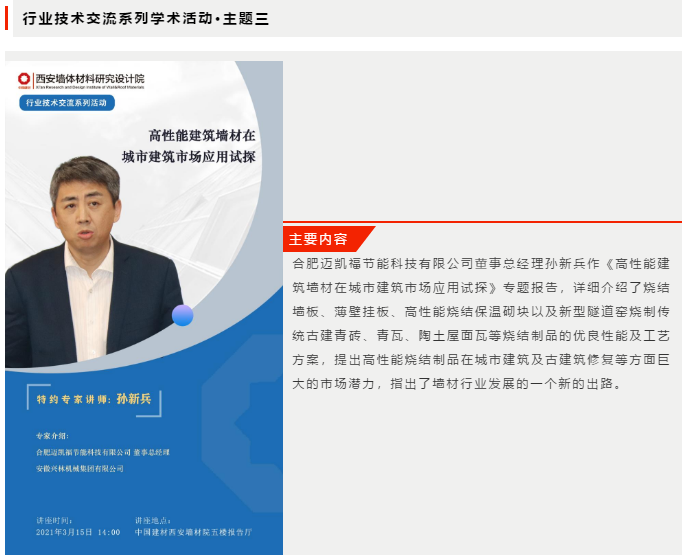
Task: Click the header title 行业技术交流系列学术活动·主题三
Action: click(x=145, y=18)
